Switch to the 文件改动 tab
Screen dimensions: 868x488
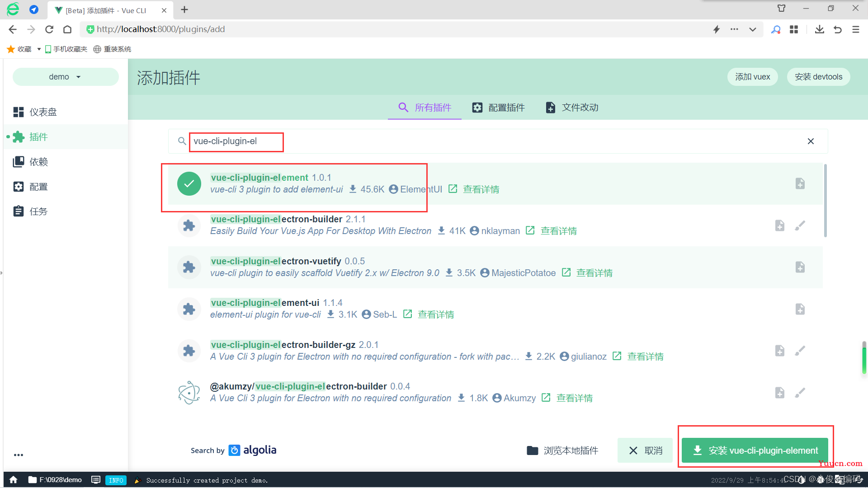pyautogui.click(x=572, y=108)
